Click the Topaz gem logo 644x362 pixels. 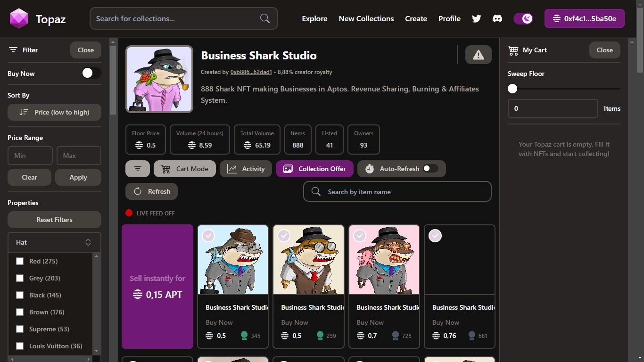click(x=19, y=18)
